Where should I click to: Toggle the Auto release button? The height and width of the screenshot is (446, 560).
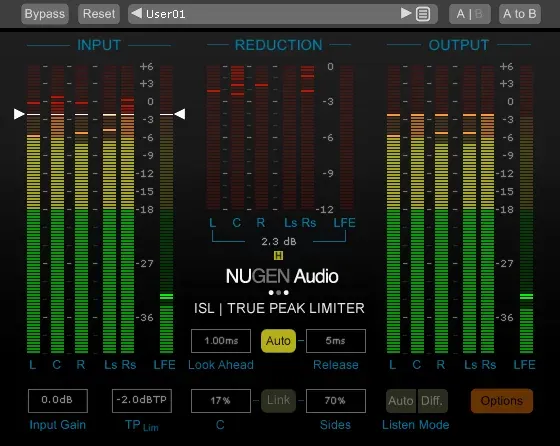click(x=278, y=341)
